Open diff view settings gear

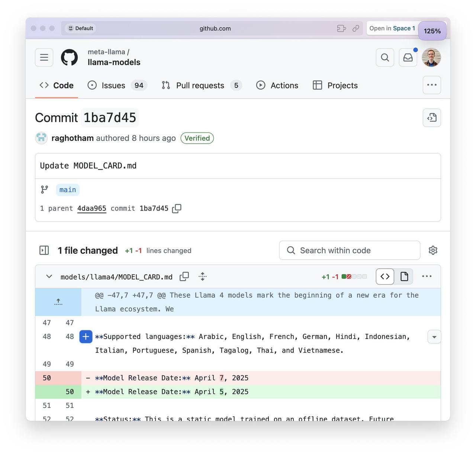(433, 250)
